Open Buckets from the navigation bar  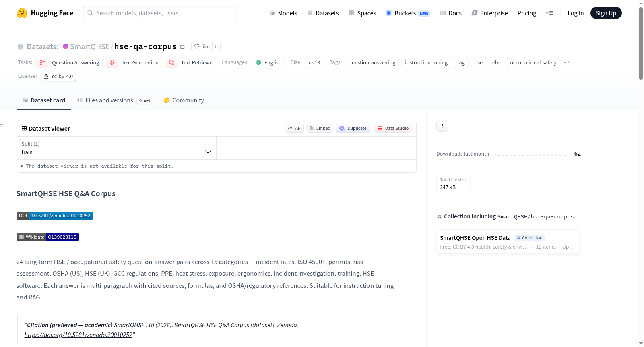click(x=408, y=13)
